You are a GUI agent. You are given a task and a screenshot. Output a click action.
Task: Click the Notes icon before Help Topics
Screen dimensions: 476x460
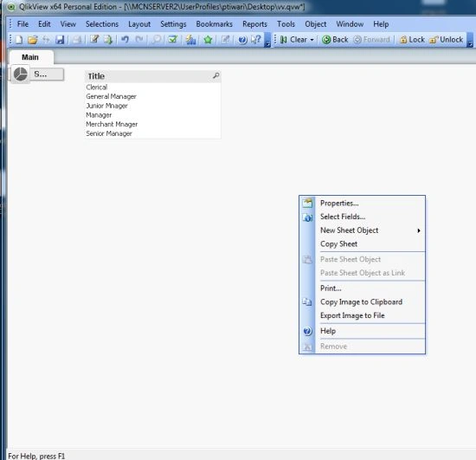click(x=226, y=40)
